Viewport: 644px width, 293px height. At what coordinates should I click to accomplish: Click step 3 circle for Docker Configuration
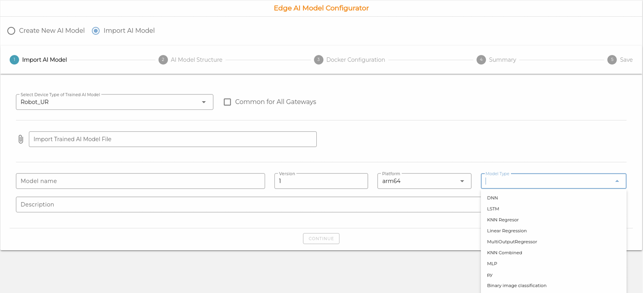[319, 60]
